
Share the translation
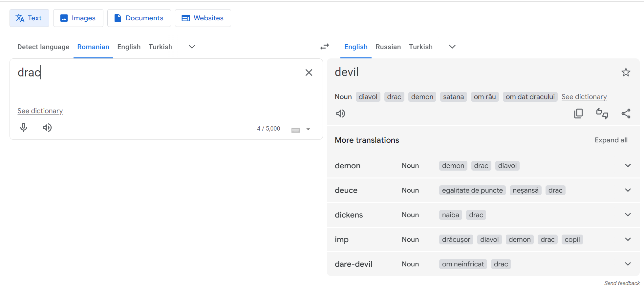[x=626, y=114]
